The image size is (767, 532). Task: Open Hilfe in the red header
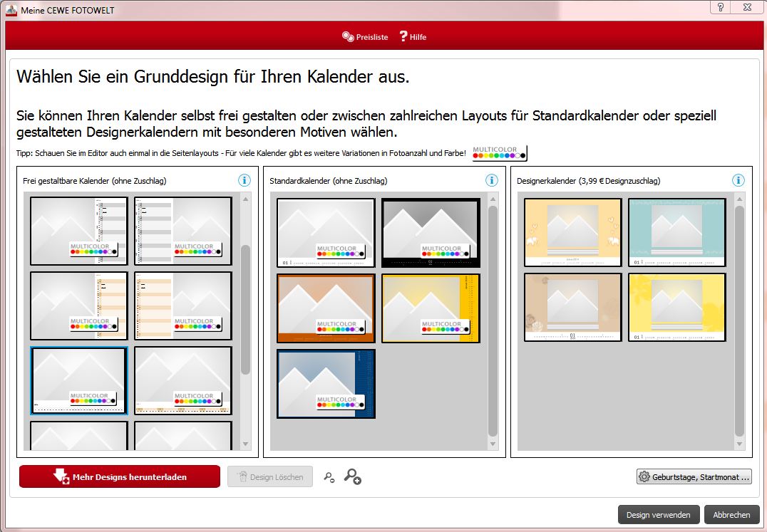coord(413,36)
